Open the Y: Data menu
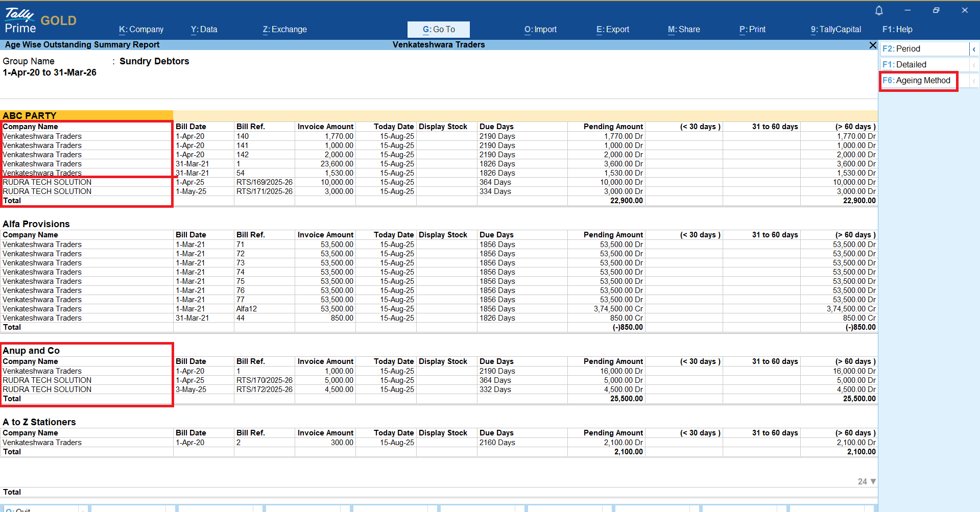 [x=204, y=30]
